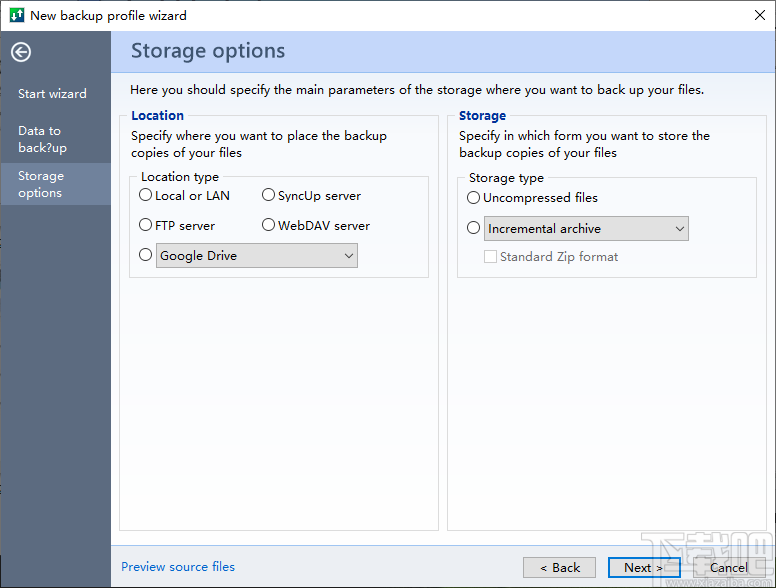Select the Incremental archive radio button
The image size is (776, 588).
click(x=474, y=228)
